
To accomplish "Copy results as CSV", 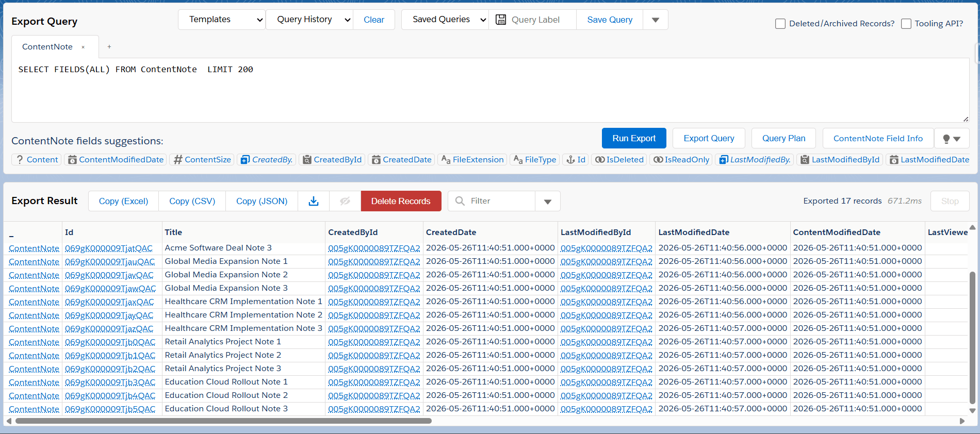I will point(192,201).
